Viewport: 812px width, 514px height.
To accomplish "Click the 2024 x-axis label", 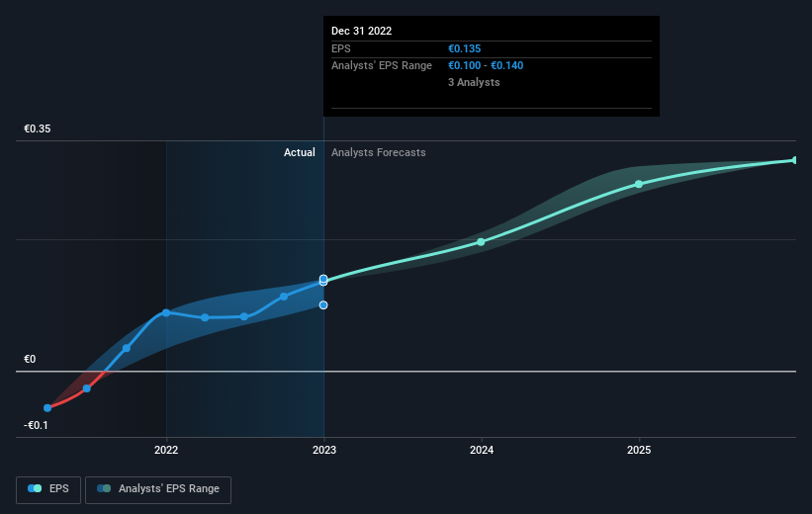I will tap(482, 450).
